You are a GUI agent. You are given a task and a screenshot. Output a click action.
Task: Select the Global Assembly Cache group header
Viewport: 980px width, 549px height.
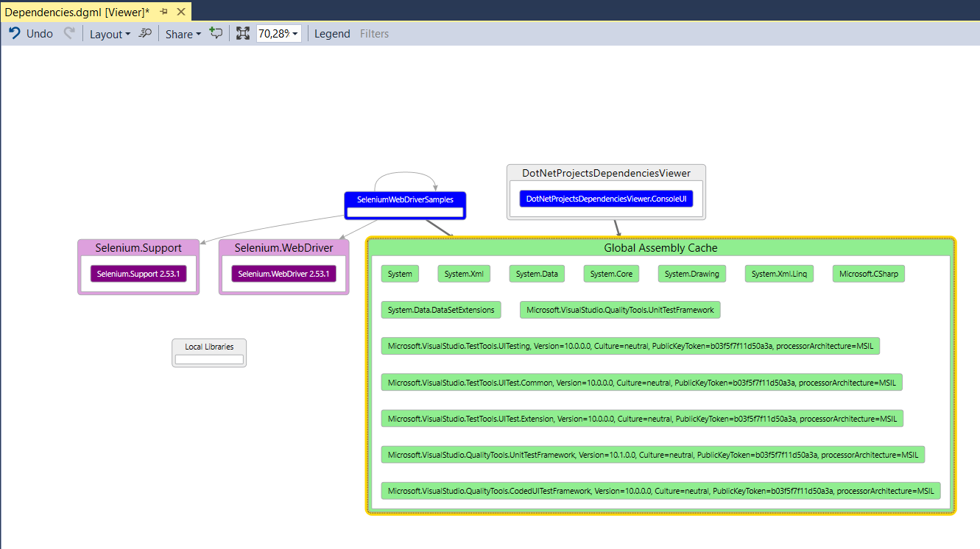pyautogui.click(x=660, y=247)
